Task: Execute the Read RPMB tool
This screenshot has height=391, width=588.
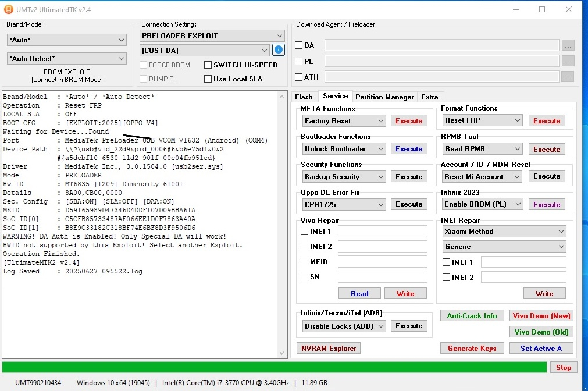Action: 547,150
